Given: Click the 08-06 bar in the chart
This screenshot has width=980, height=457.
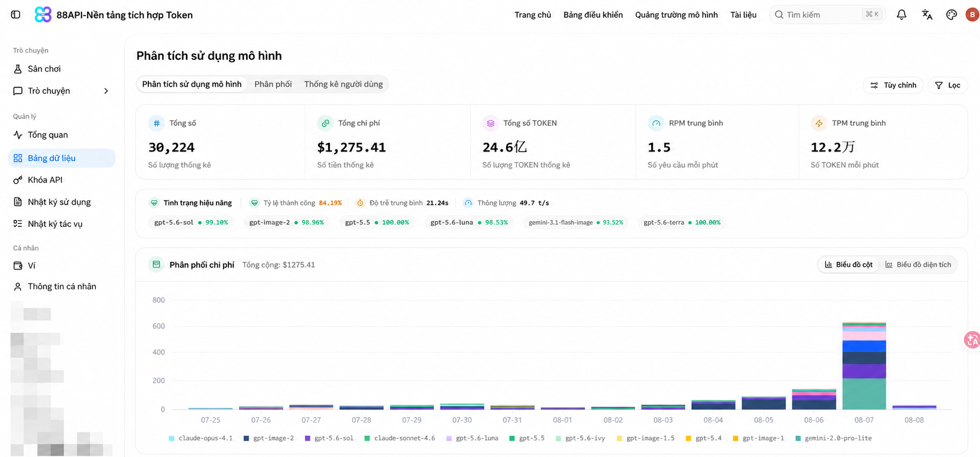Looking at the screenshot, I should 814,399.
